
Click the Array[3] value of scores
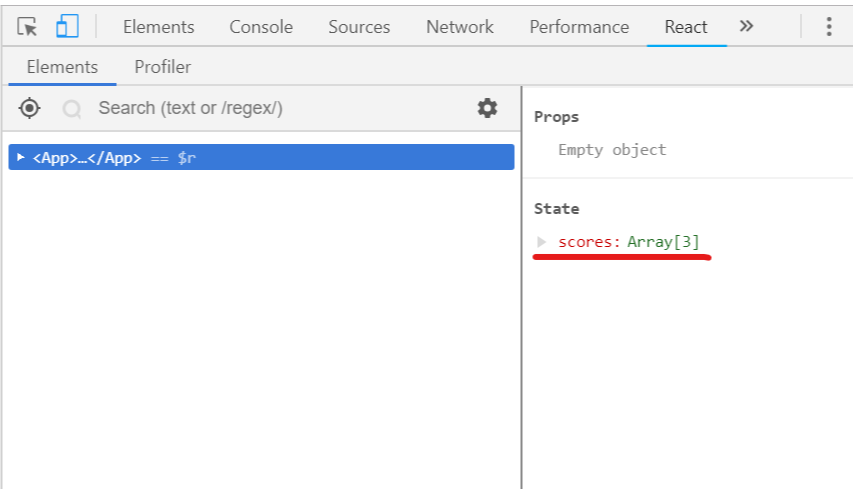coord(663,242)
